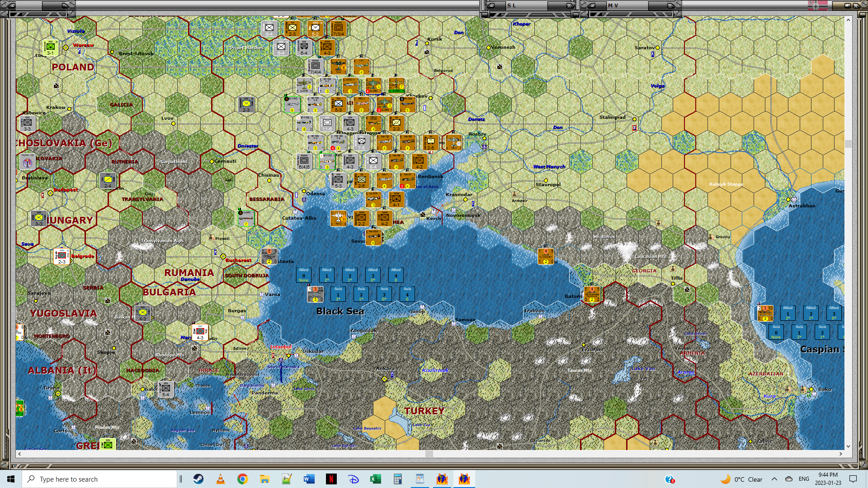Pick the Yer-2 bomber counter
Image resolution: width=868 pixels, height=488 pixels.
pos(338,218)
